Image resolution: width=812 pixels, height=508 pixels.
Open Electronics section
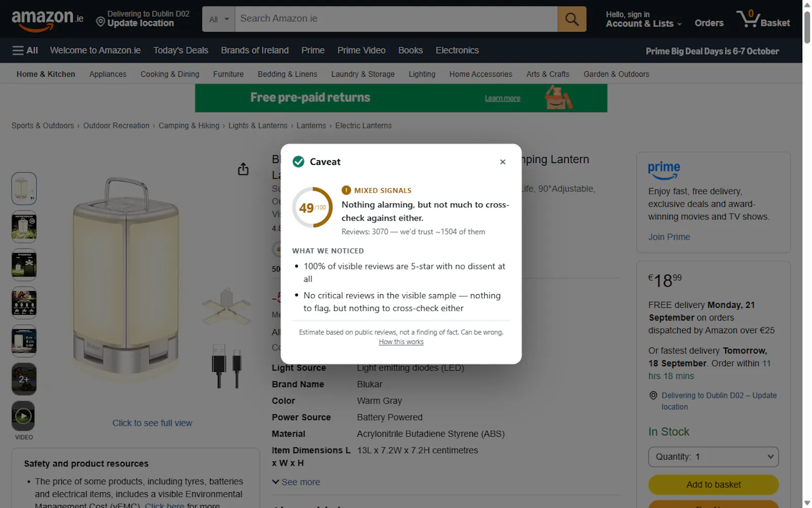tap(457, 50)
